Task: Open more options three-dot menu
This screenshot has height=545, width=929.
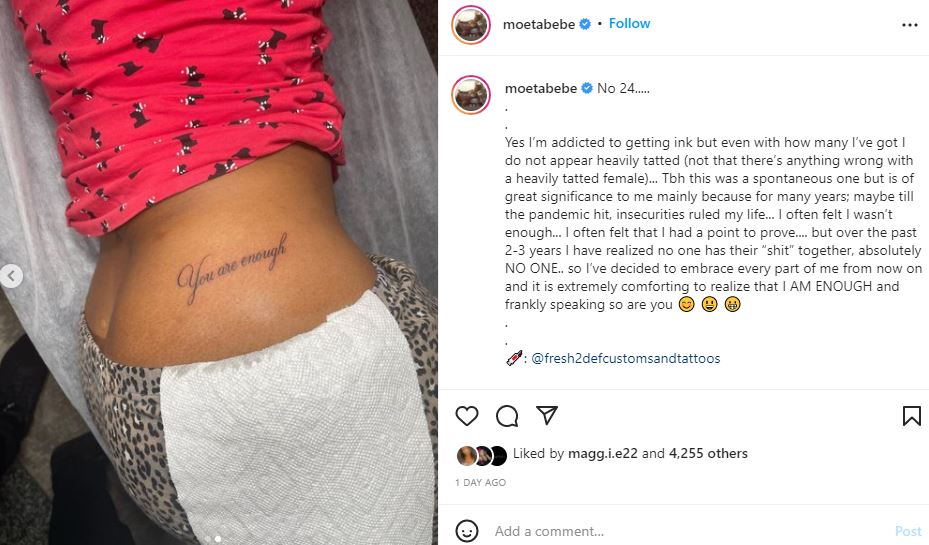Action: point(909,25)
